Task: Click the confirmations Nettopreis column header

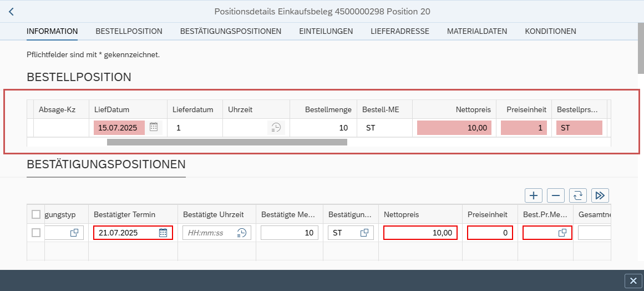Action: 420,214
